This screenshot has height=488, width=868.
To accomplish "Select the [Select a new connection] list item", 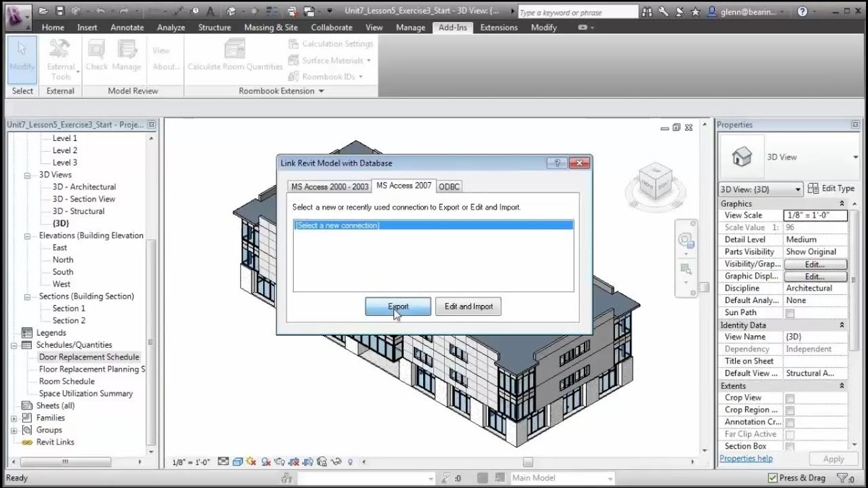I will coord(433,225).
